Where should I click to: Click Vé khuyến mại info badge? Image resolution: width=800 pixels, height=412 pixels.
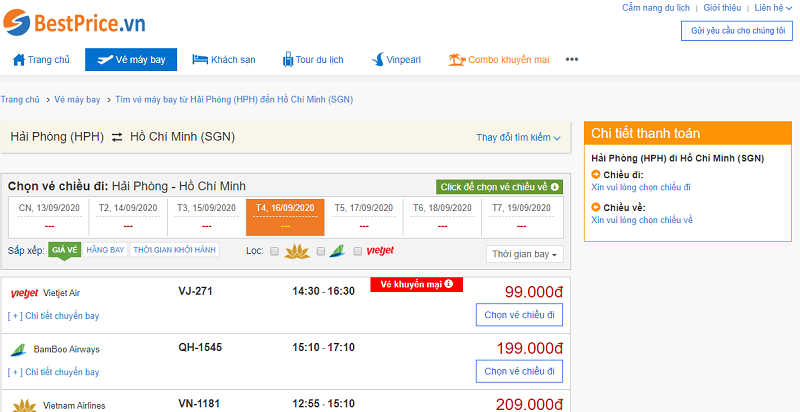click(x=416, y=284)
